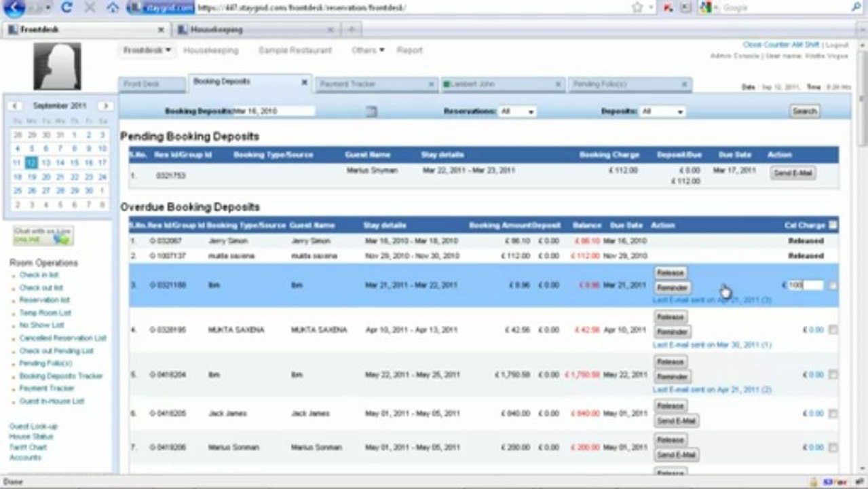Open the Booking Deposits Tracker sidebar link

[x=61, y=376]
